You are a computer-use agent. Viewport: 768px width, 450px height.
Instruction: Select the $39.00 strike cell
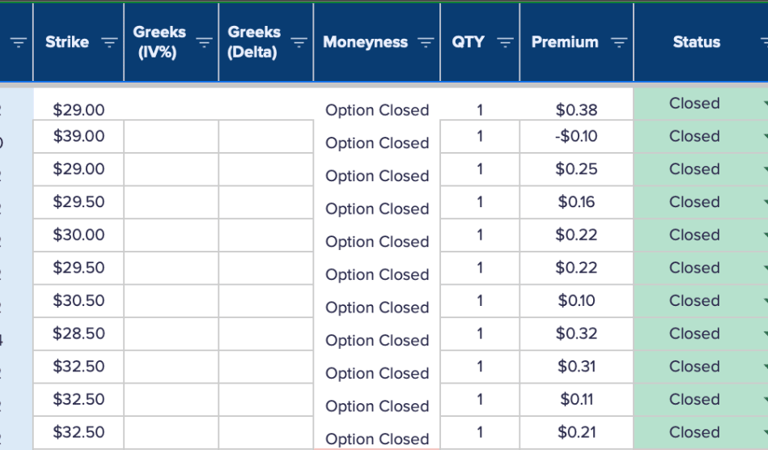[x=78, y=136]
